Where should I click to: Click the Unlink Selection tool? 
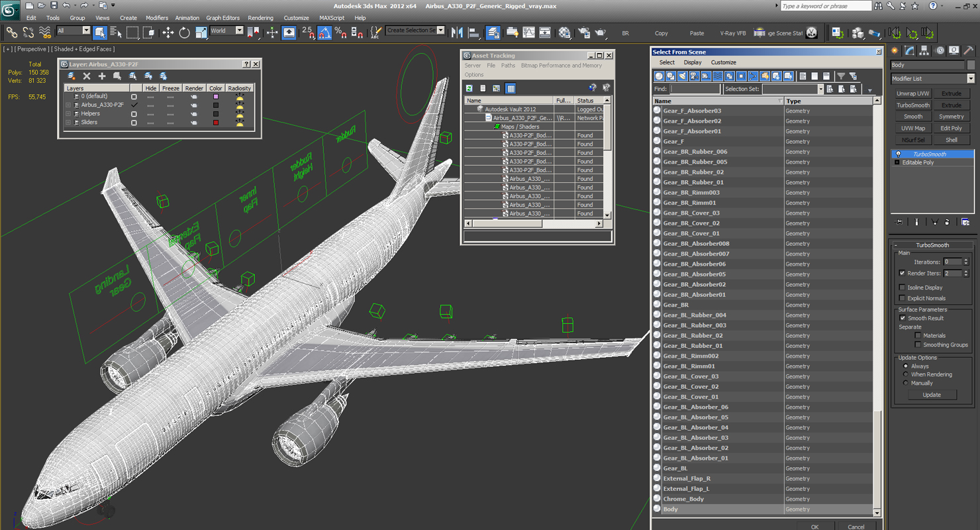click(x=28, y=32)
